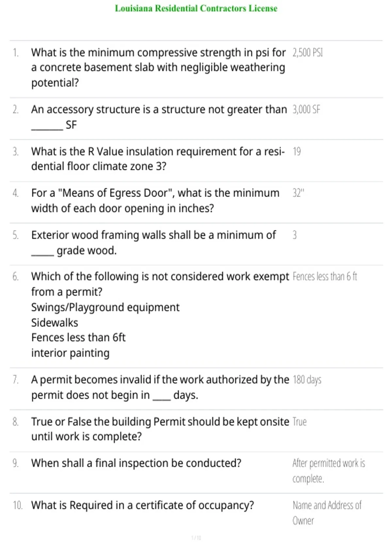The image size is (392, 556).
Task: Select the permit becomes invalid question
Action: [x=160, y=387]
